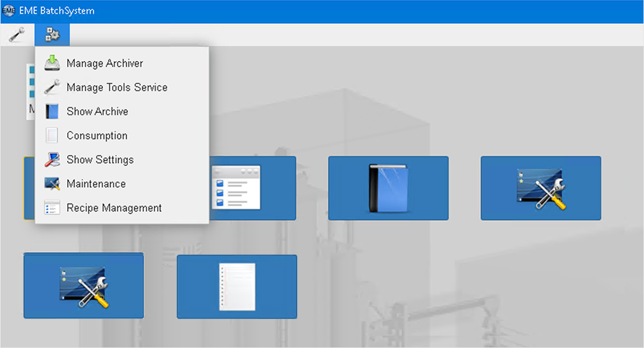This screenshot has width=644, height=348.
Task: Click the Consumption sheet icon
Action: tap(52, 136)
